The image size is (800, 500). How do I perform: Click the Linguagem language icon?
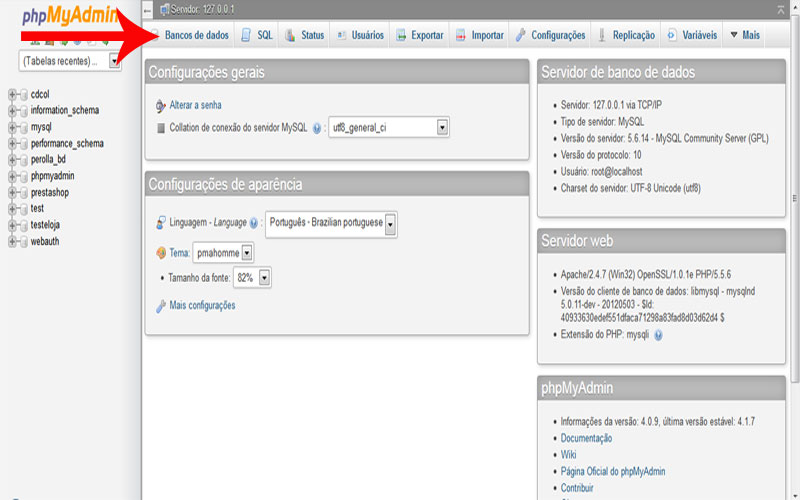(x=161, y=222)
